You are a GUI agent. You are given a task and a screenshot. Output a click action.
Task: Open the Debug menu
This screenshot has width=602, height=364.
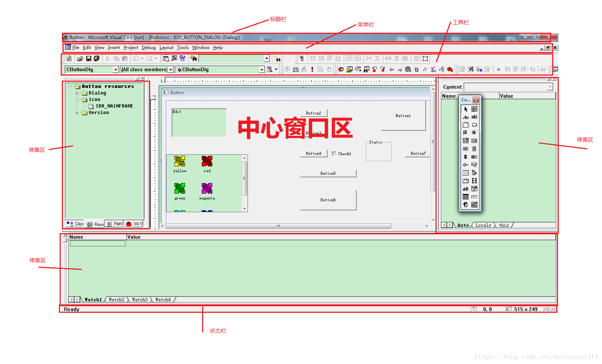coord(149,48)
